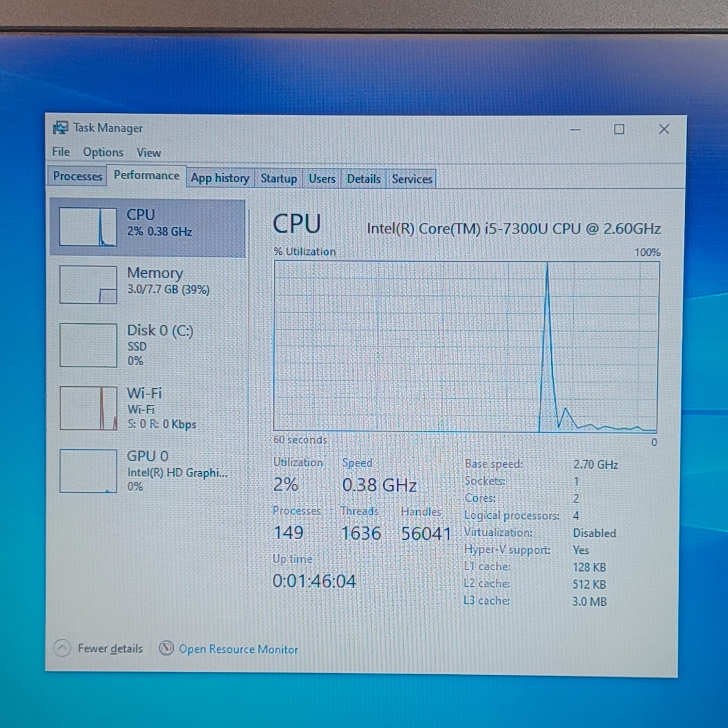Switch to the Details tab
The height and width of the screenshot is (728, 728).
click(x=364, y=179)
